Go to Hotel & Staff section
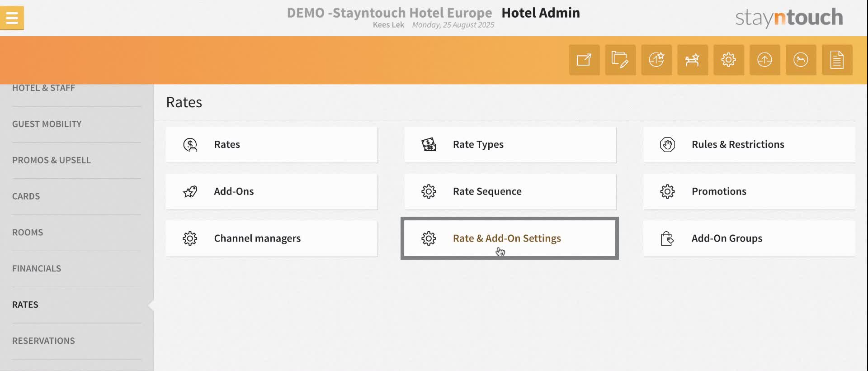This screenshot has height=371, width=868. pyautogui.click(x=44, y=88)
